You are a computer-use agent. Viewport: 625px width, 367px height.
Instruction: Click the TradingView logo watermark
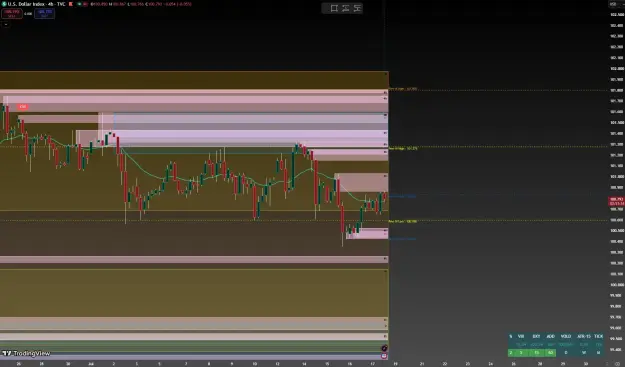point(26,353)
